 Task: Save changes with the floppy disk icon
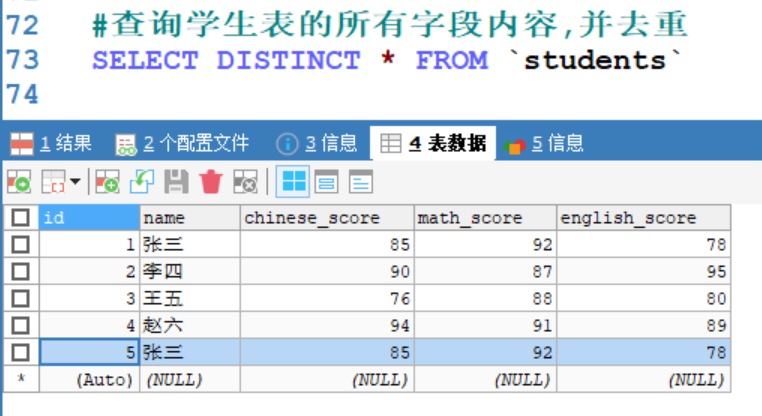pyautogui.click(x=176, y=182)
